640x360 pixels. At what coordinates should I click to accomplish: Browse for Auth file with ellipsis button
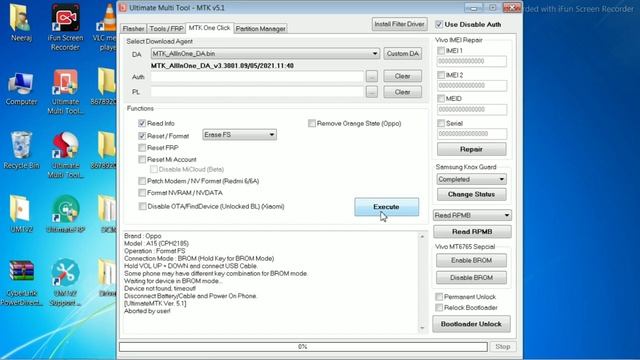pyautogui.click(x=371, y=76)
